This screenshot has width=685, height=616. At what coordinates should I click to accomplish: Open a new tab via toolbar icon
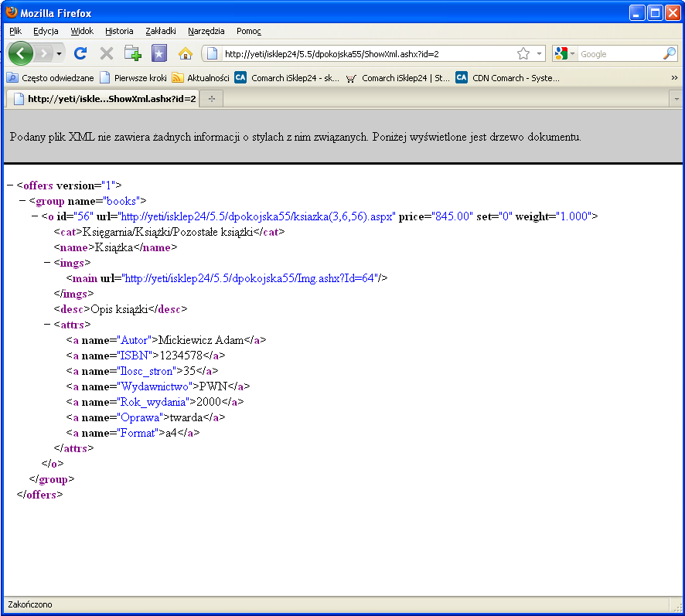tap(132, 53)
